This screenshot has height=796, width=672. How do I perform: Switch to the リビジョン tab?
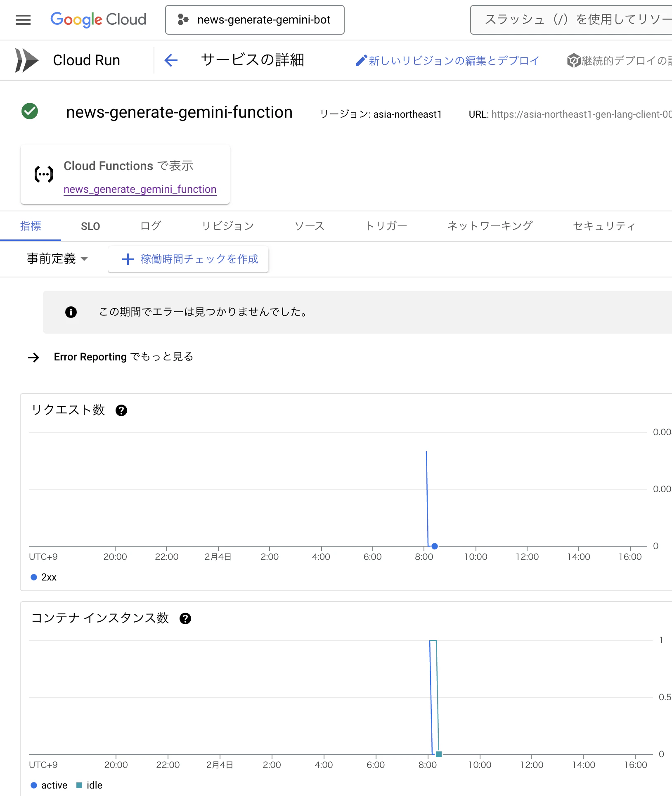click(x=228, y=226)
